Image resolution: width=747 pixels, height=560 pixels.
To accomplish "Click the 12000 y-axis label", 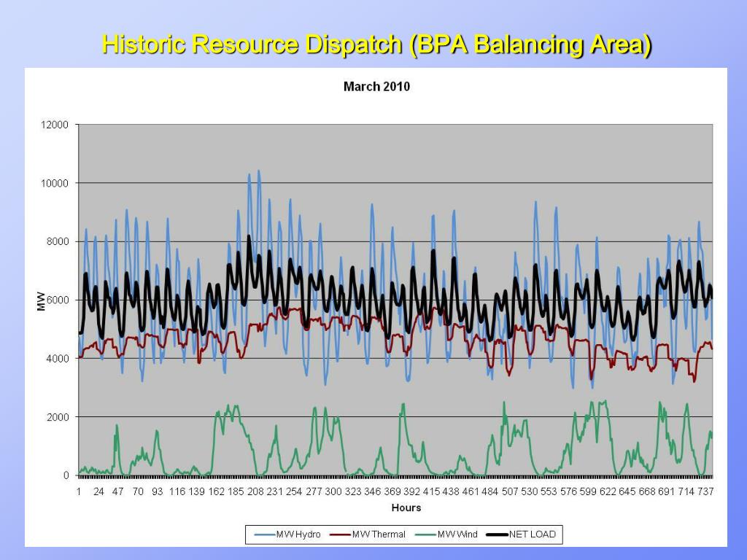I will 55,125.
